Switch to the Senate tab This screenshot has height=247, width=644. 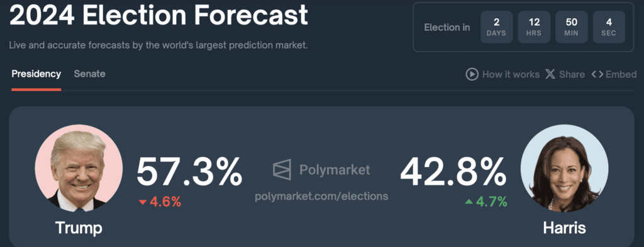(x=89, y=74)
